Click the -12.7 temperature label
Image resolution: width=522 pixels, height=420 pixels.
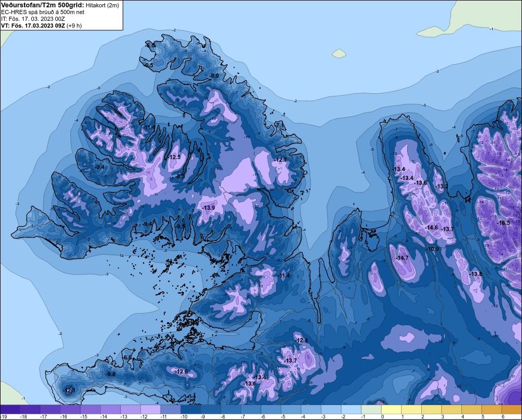[281, 160]
